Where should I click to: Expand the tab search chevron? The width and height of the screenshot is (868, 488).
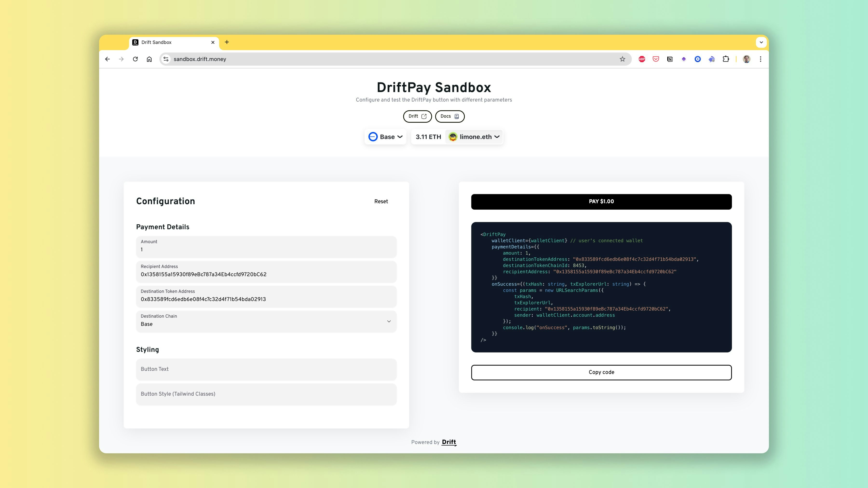pos(761,42)
